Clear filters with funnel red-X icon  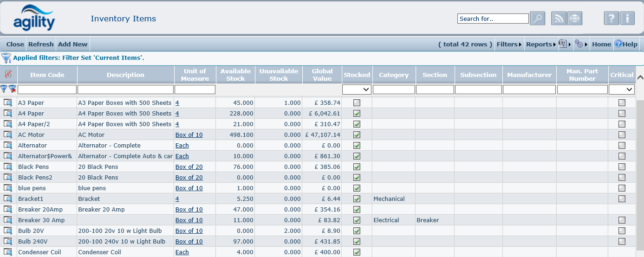click(x=13, y=89)
